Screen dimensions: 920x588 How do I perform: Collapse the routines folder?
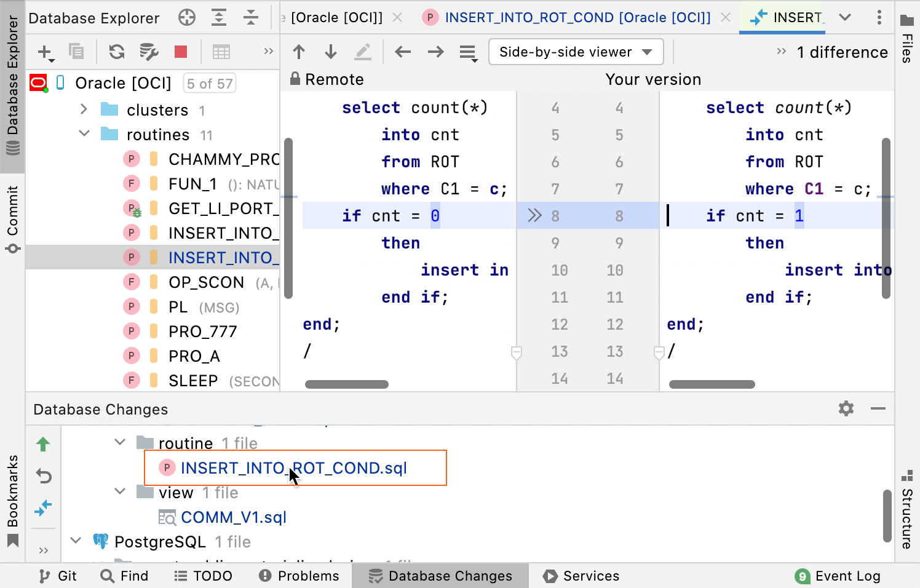pyautogui.click(x=84, y=134)
